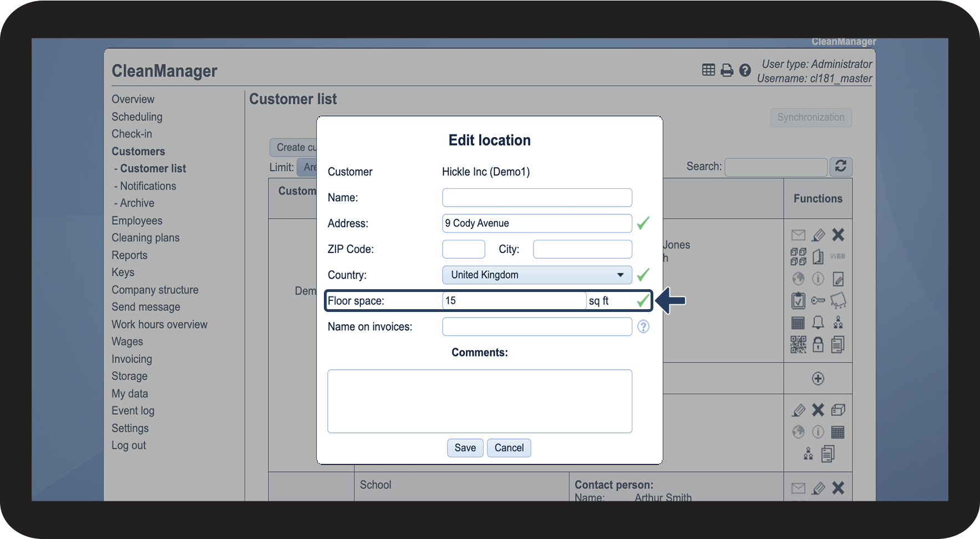The height and width of the screenshot is (539, 980).
Task: Click the document-with-pencil icon in Functions
Action: coord(838,279)
